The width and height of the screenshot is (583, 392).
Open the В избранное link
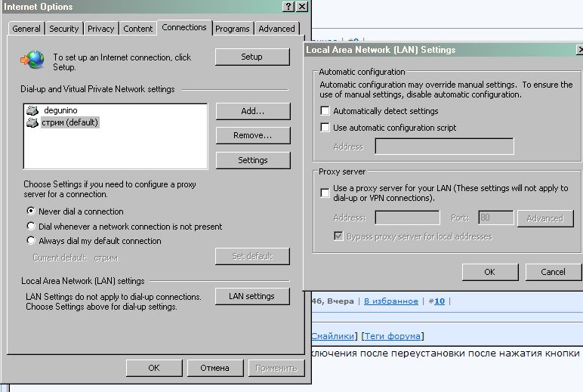pyautogui.click(x=390, y=301)
